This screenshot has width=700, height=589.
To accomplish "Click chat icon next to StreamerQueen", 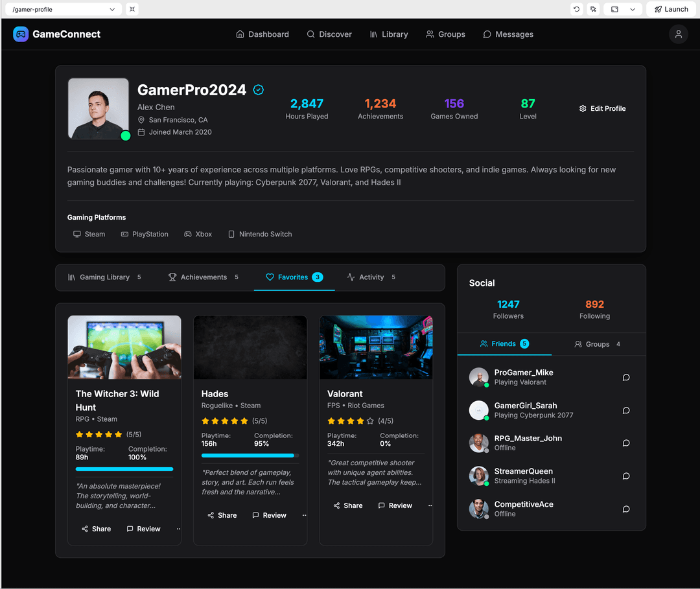I will pyautogui.click(x=625, y=476).
